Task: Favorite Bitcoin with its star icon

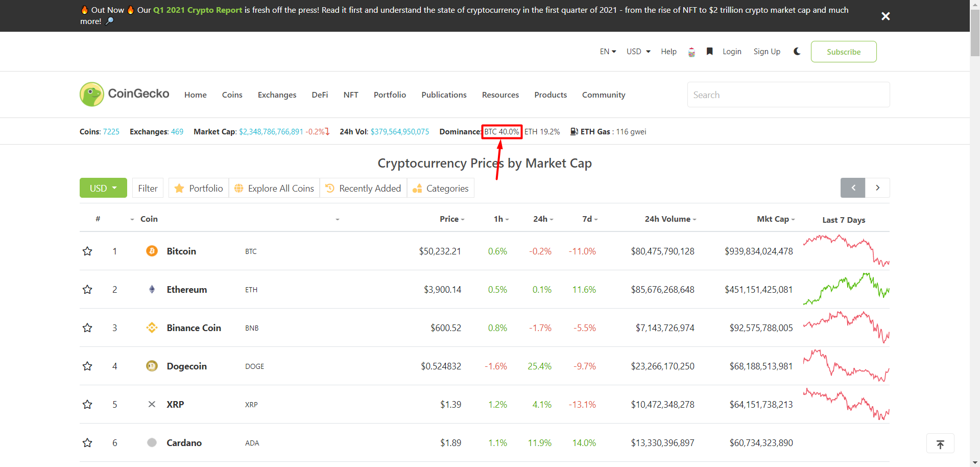Action: pyautogui.click(x=87, y=251)
